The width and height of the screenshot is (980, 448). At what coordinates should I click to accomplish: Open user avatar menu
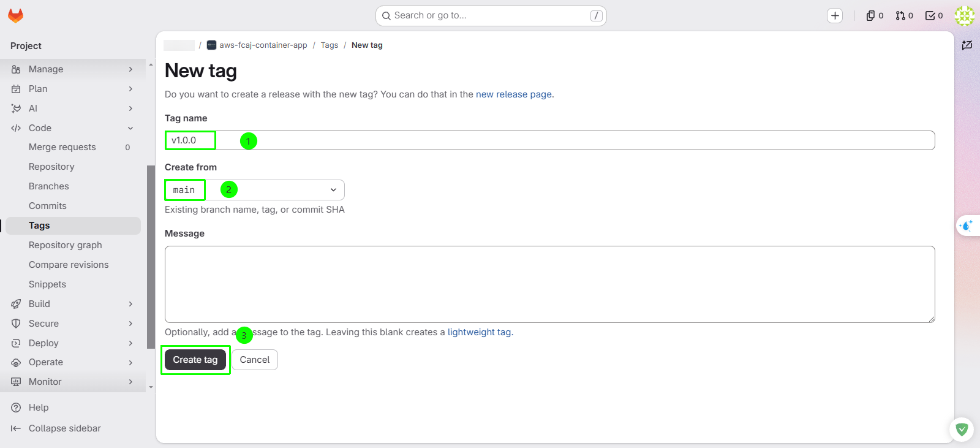(965, 16)
